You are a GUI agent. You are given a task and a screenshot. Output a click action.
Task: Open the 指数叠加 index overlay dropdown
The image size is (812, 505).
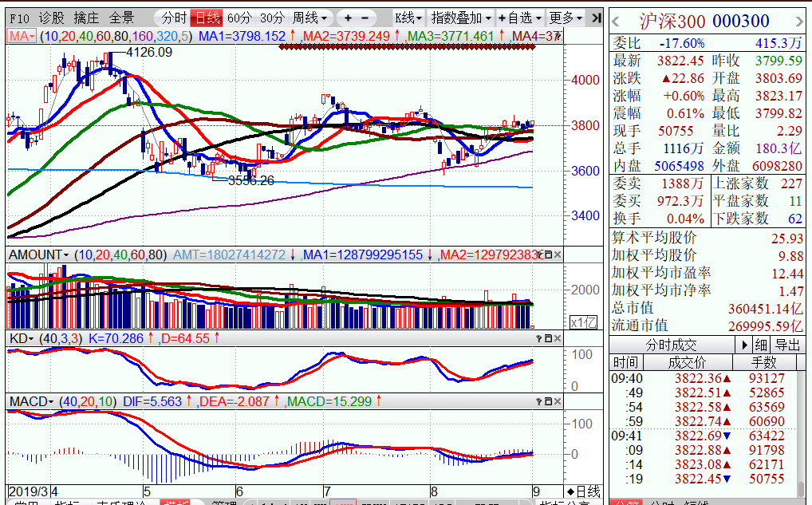(461, 18)
